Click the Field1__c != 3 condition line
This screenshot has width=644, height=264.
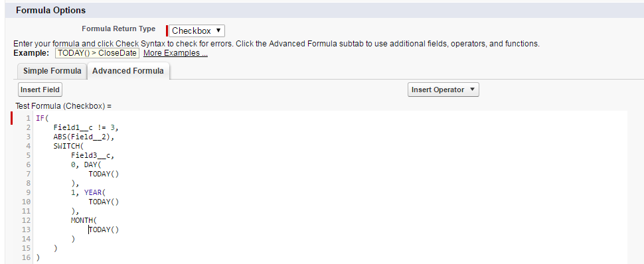coord(86,128)
